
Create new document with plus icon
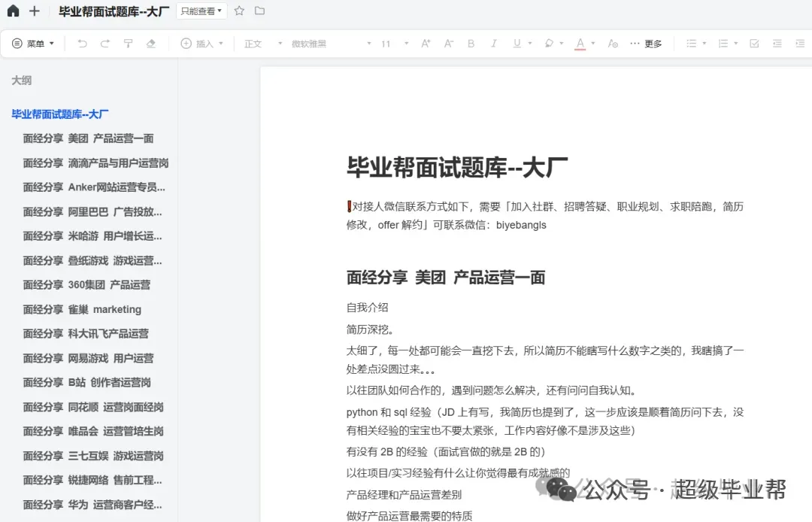34,11
